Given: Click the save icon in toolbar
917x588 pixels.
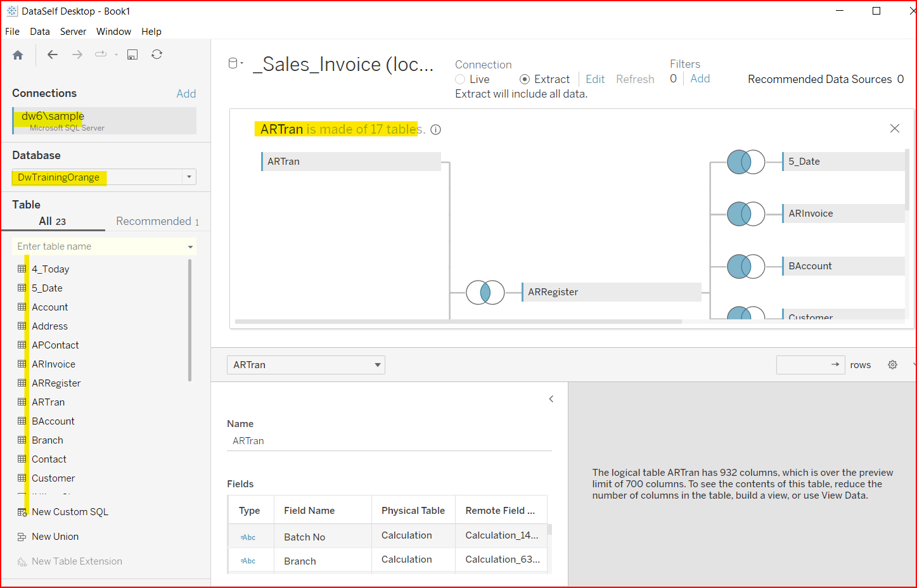Looking at the screenshot, I should pos(132,55).
